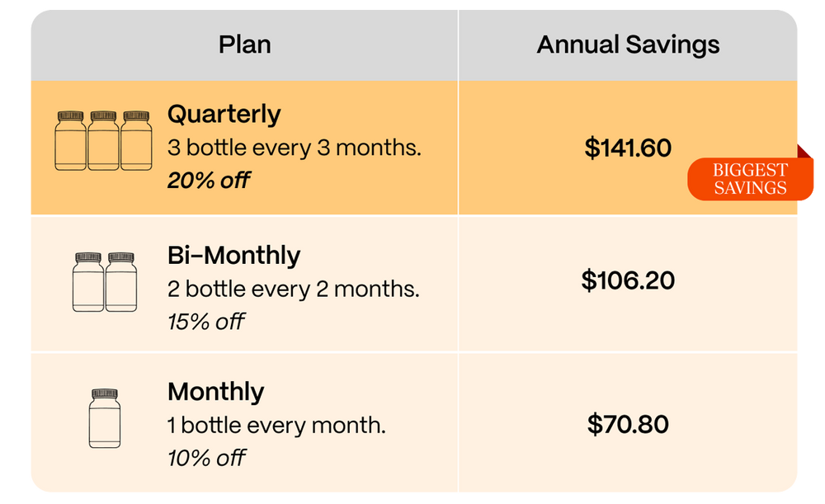Click the rightmost bottle in Quarterly trio
The width and height of the screenshot is (825, 504).
pyautogui.click(x=135, y=141)
